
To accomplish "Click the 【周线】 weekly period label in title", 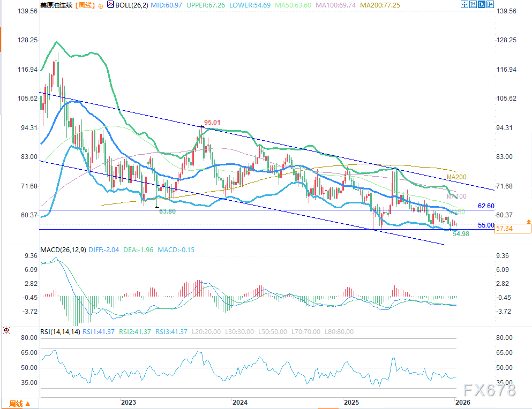I will [85, 5].
